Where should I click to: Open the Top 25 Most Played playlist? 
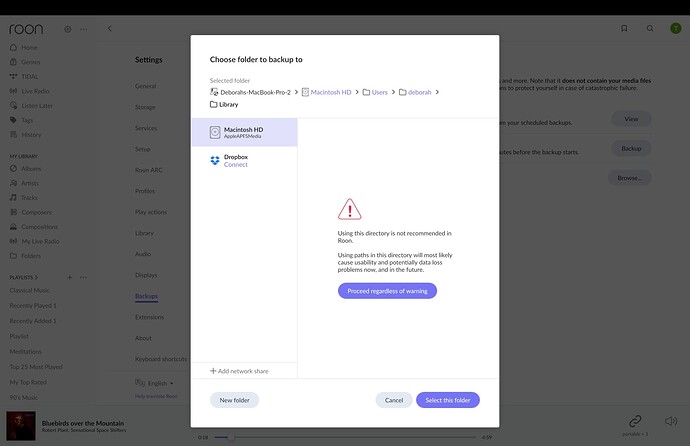point(36,367)
